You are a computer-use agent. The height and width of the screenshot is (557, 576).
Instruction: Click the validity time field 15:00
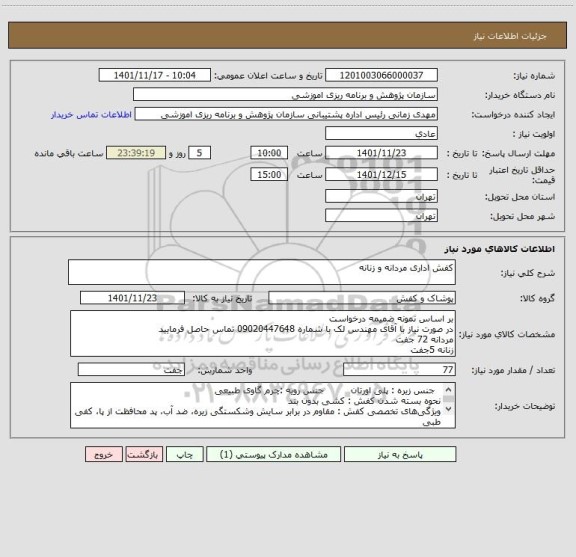[x=269, y=175]
